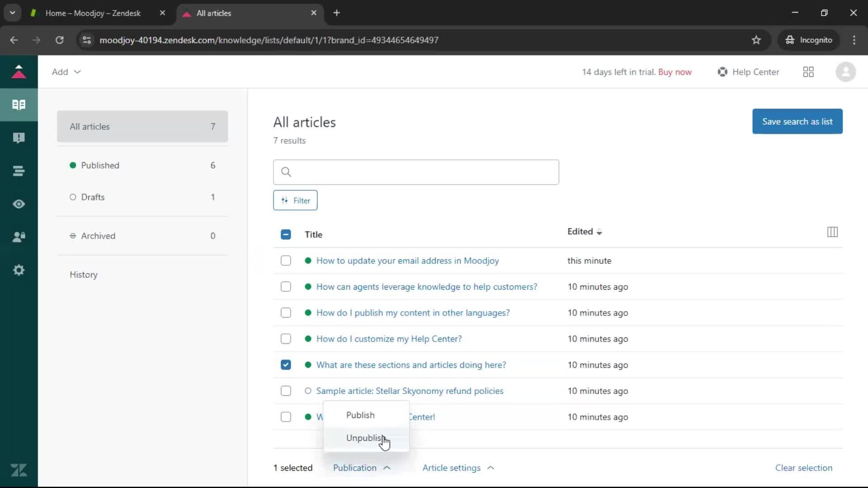Screen dimensions: 868x488
Task: Check 'How can agents leverage knowledge' row
Action: point(286,286)
